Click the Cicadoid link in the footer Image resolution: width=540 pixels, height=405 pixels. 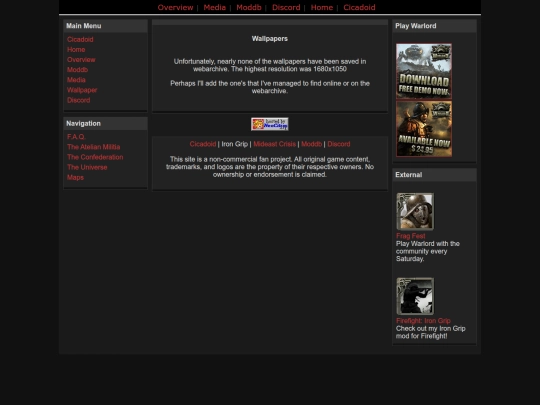pos(203,144)
